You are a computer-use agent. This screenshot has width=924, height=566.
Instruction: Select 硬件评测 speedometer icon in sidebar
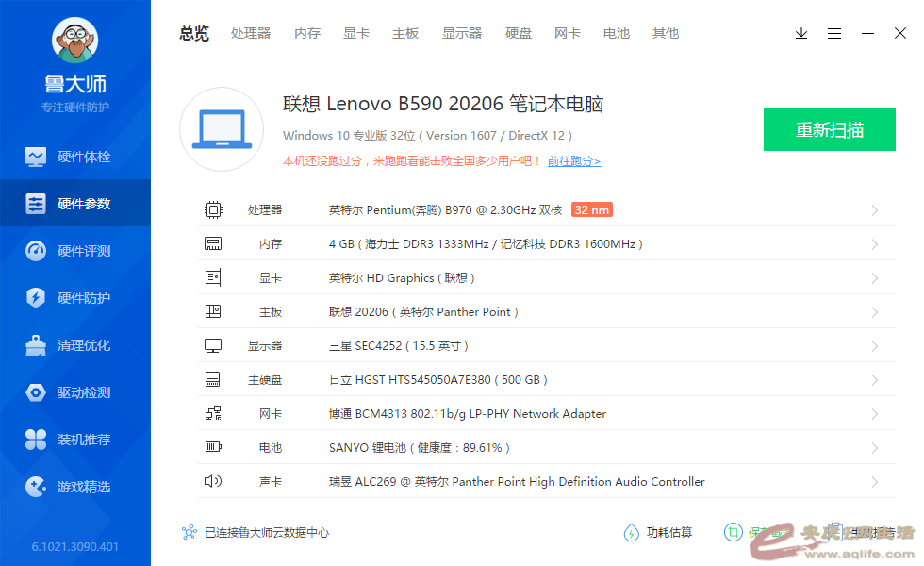tap(36, 251)
